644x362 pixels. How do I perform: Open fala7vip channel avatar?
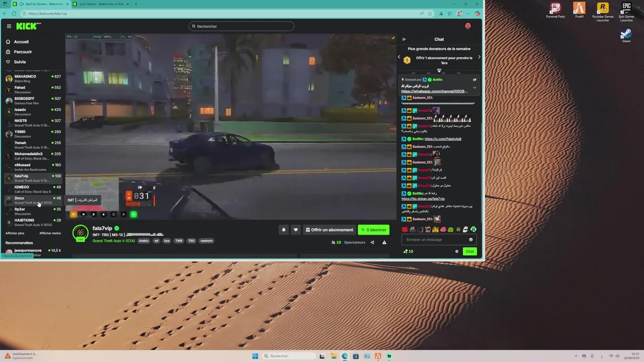click(80, 233)
